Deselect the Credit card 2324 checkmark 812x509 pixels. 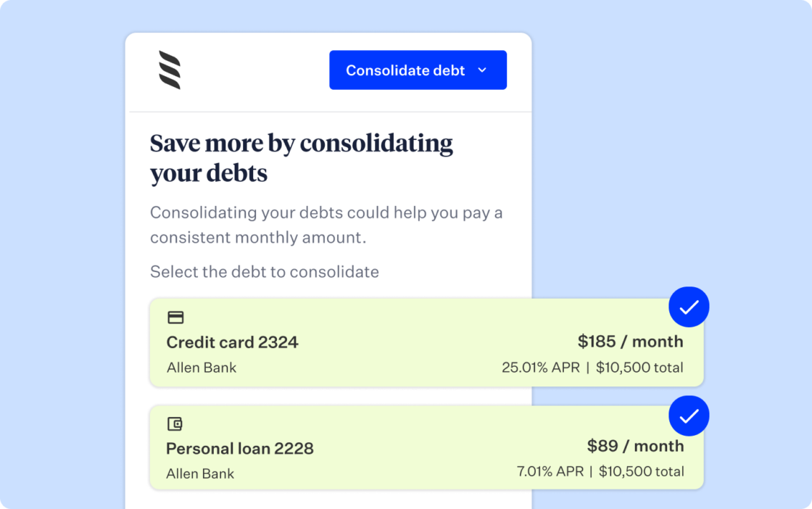coord(689,307)
